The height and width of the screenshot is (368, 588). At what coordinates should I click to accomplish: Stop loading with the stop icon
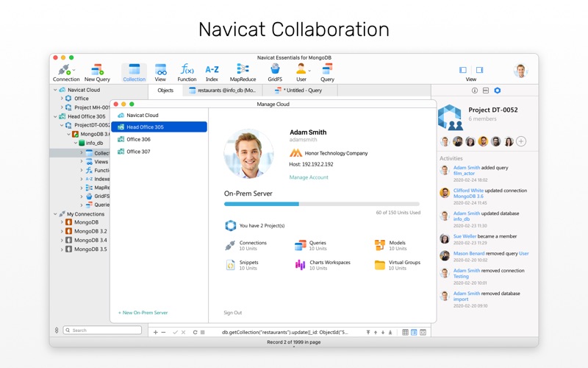(x=203, y=333)
